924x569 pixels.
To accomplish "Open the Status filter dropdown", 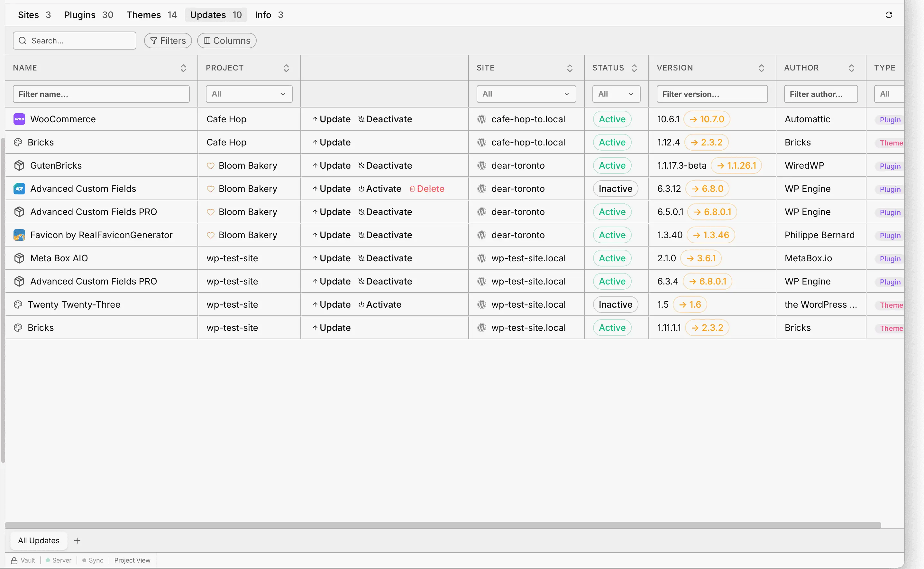I will (x=617, y=94).
